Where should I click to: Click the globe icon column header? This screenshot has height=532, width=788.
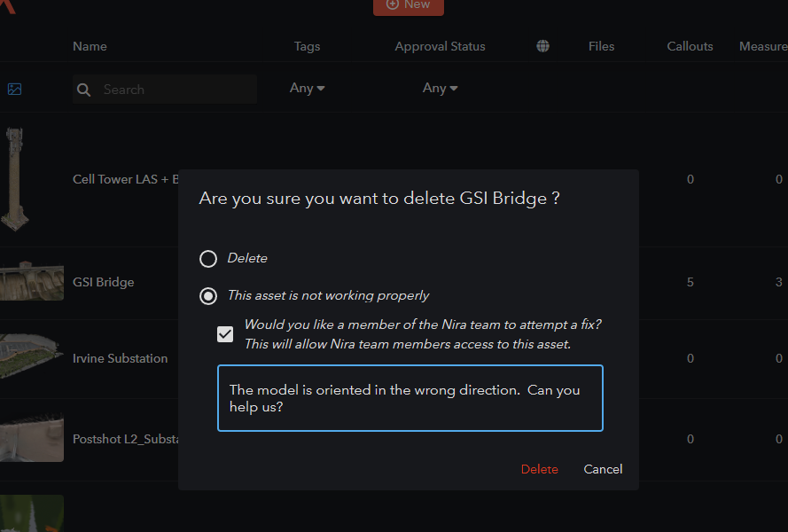point(542,46)
